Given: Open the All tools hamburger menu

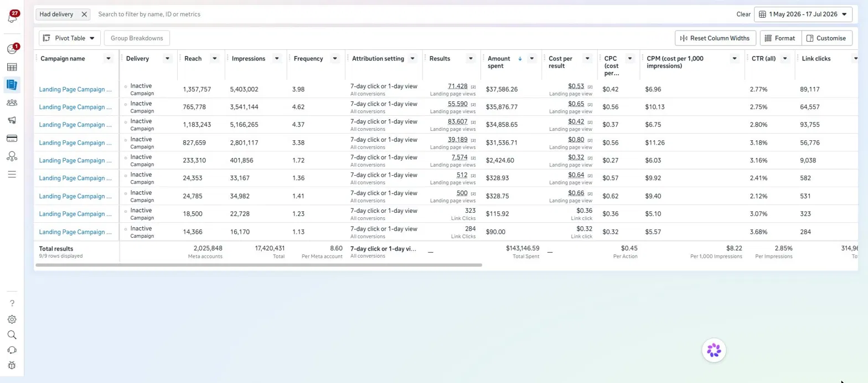Looking at the screenshot, I should coord(12,174).
